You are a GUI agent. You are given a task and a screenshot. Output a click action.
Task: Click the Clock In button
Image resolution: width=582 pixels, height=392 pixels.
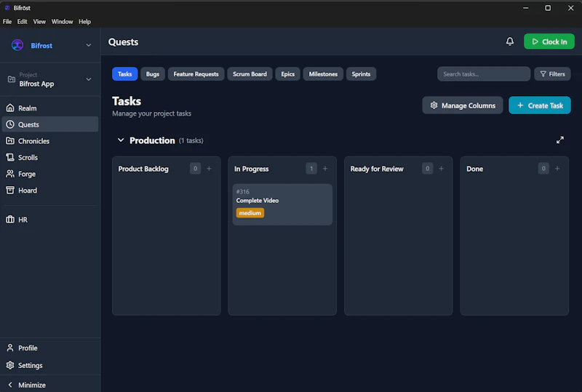pos(549,41)
